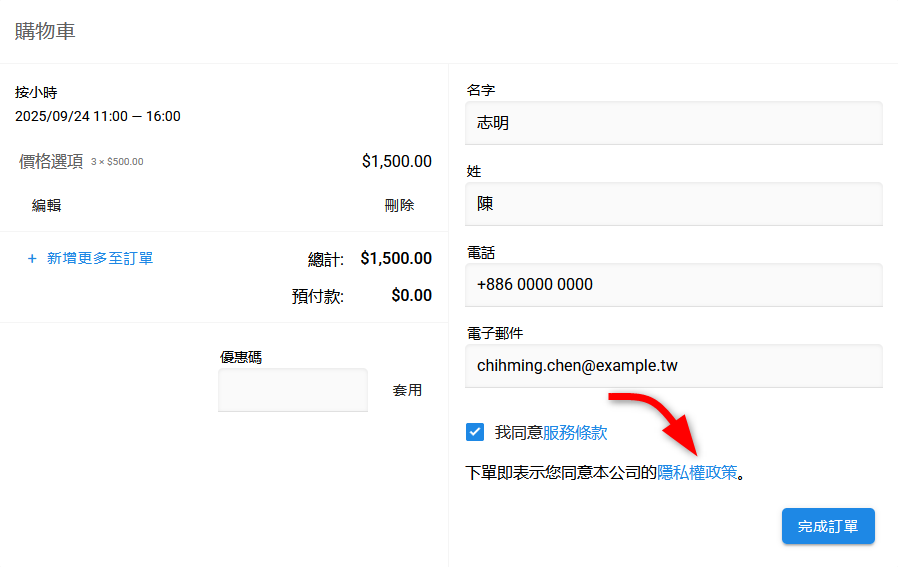Open the 服務條款 terms link
Image resolution: width=898 pixels, height=567 pixels.
tap(575, 433)
